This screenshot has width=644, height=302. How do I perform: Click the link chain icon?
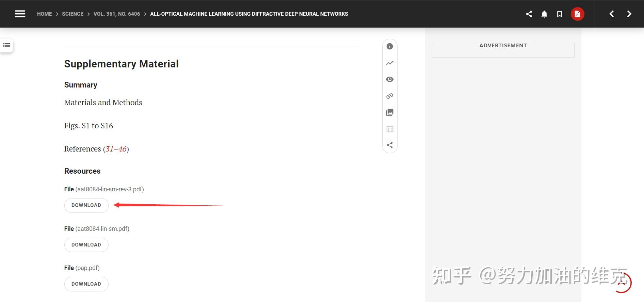(x=390, y=96)
